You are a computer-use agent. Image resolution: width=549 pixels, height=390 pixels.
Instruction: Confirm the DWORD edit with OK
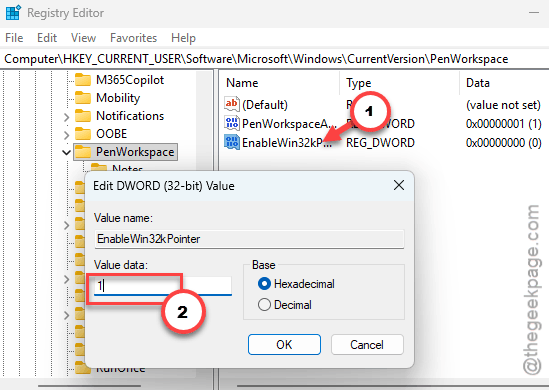click(x=284, y=344)
